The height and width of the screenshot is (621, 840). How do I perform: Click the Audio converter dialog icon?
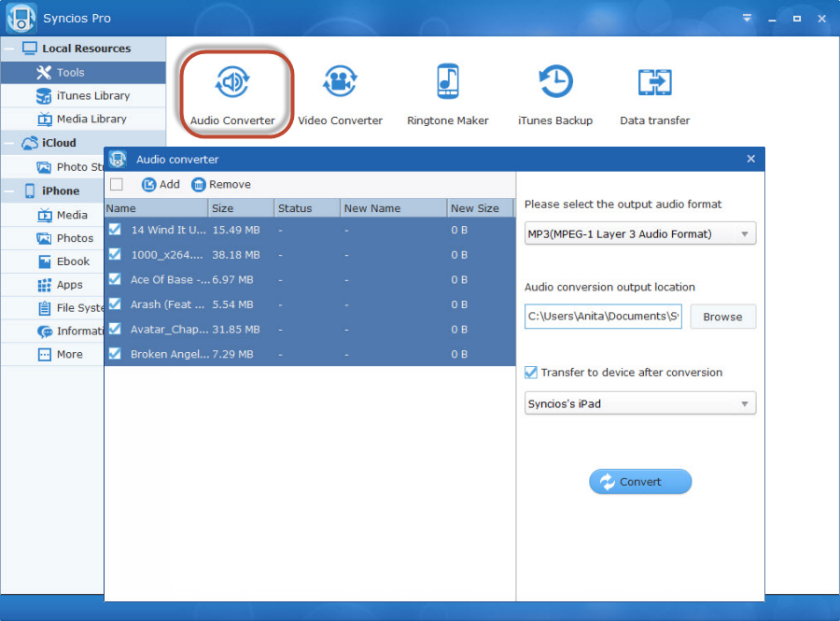[x=118, y=159]
